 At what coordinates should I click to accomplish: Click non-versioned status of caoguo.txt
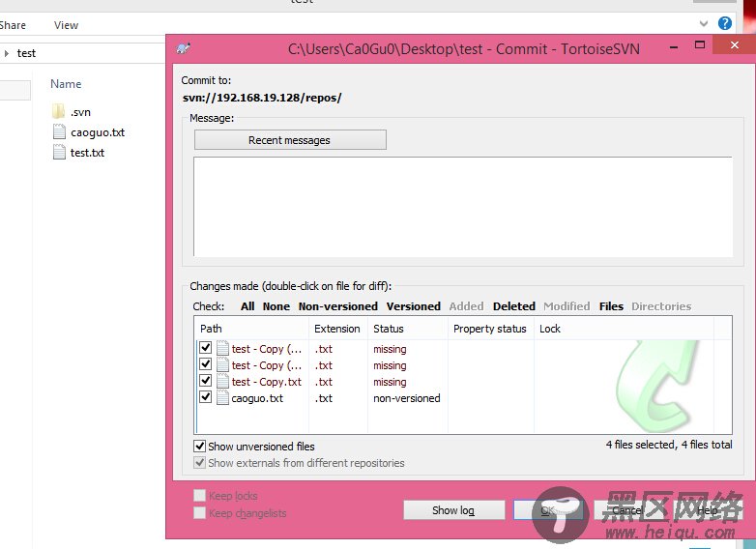click(x=407, y=398)
